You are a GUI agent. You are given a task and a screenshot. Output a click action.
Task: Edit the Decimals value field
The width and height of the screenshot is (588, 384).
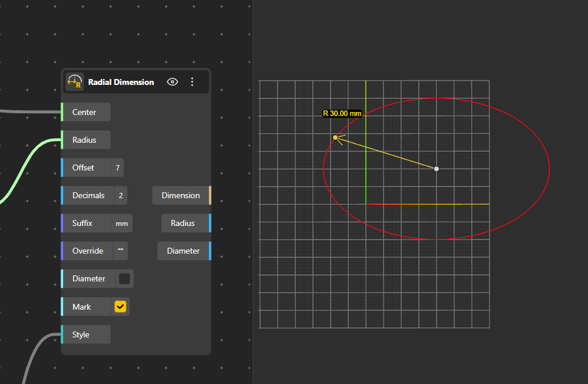(x=120, y=195)
